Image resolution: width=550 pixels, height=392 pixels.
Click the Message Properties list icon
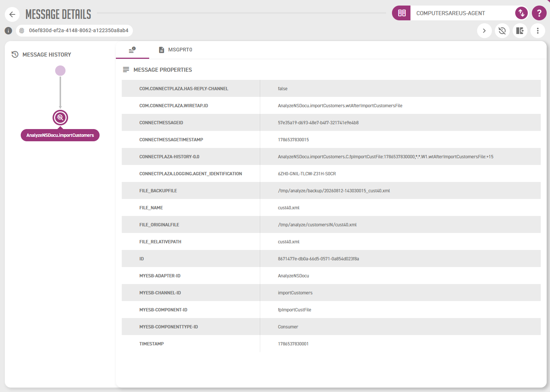(126, 70)
